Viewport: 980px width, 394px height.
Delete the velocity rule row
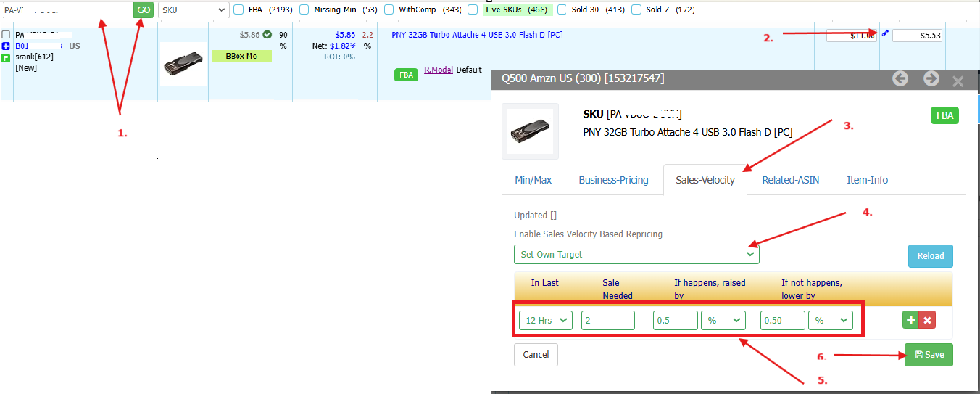tap(926, 320)
